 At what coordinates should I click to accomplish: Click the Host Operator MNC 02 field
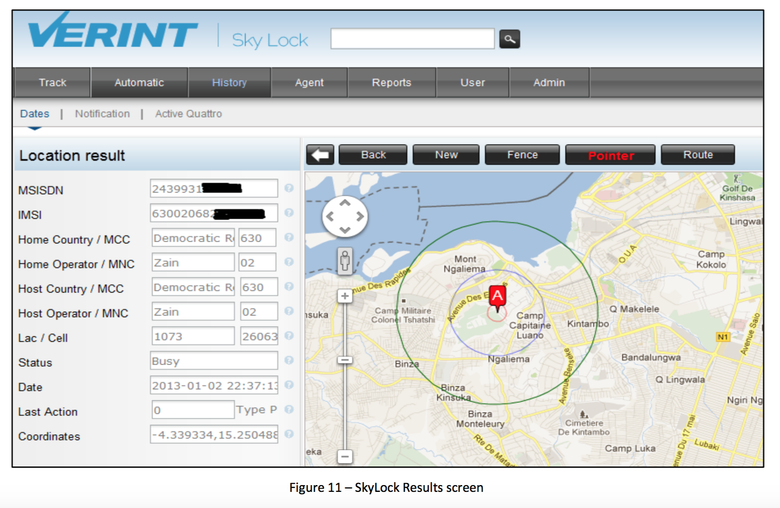(x=258, y=311)
